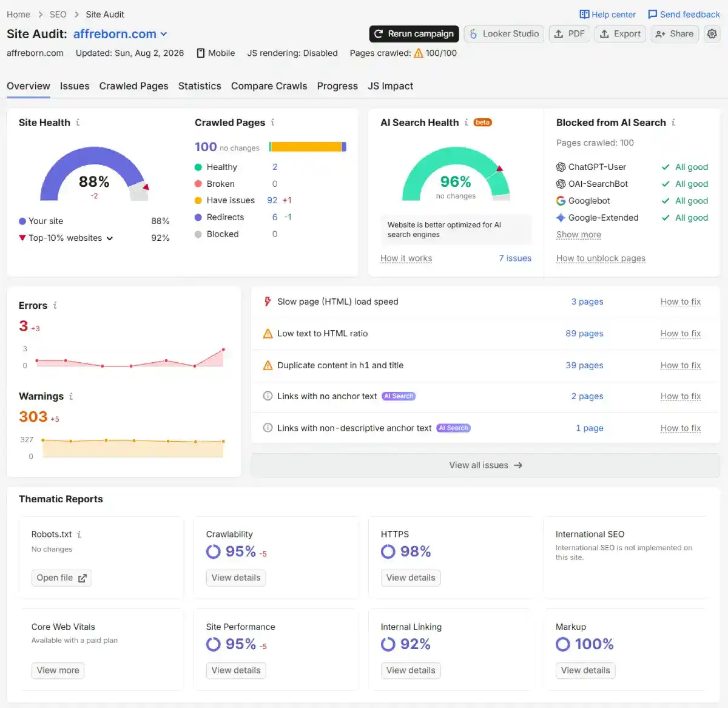728x708 pixels.
Task: Click AI Search Health info icon
Action: 466,123
